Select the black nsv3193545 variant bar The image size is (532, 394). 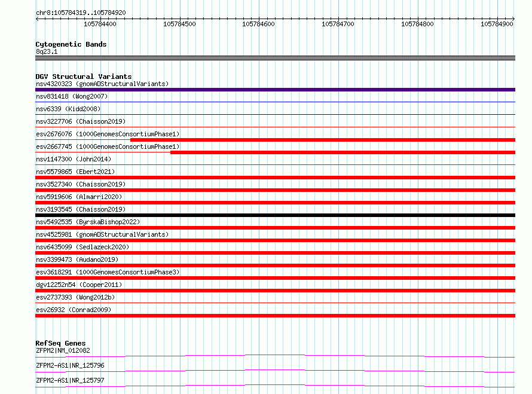[275, 215]
